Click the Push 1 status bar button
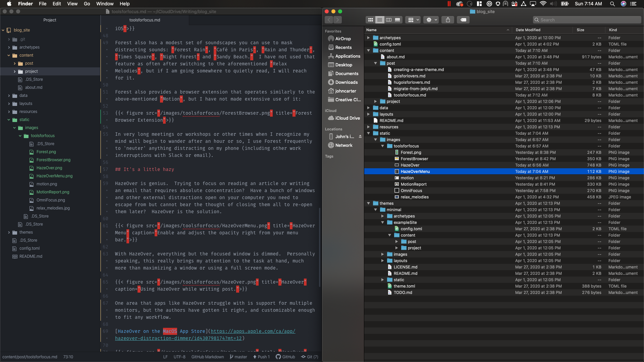The height and width of the screenshot is (362, 644). [262, 357]
